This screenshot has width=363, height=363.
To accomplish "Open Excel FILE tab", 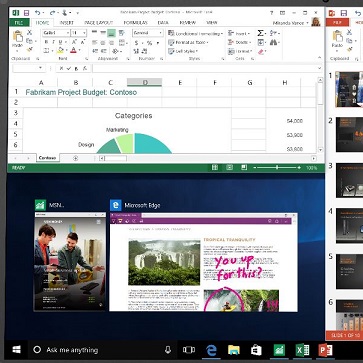I will pyautogui.click(x=19, y=23).
